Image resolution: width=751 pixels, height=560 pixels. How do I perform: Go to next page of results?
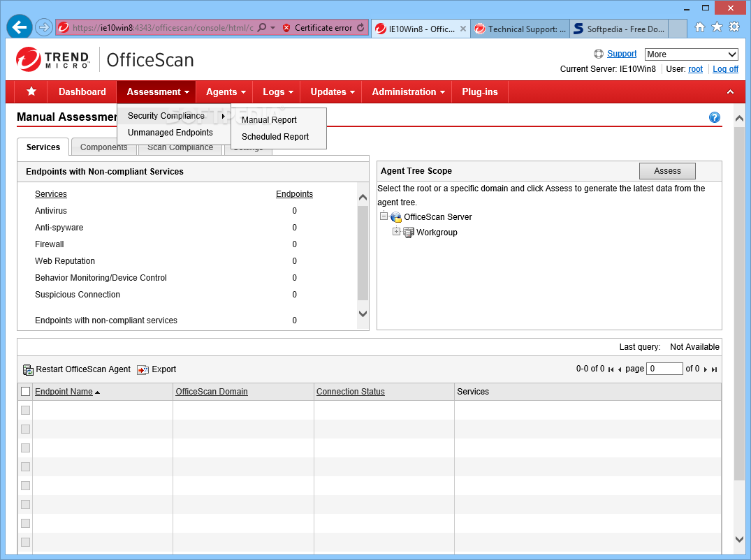pos(706,369)
